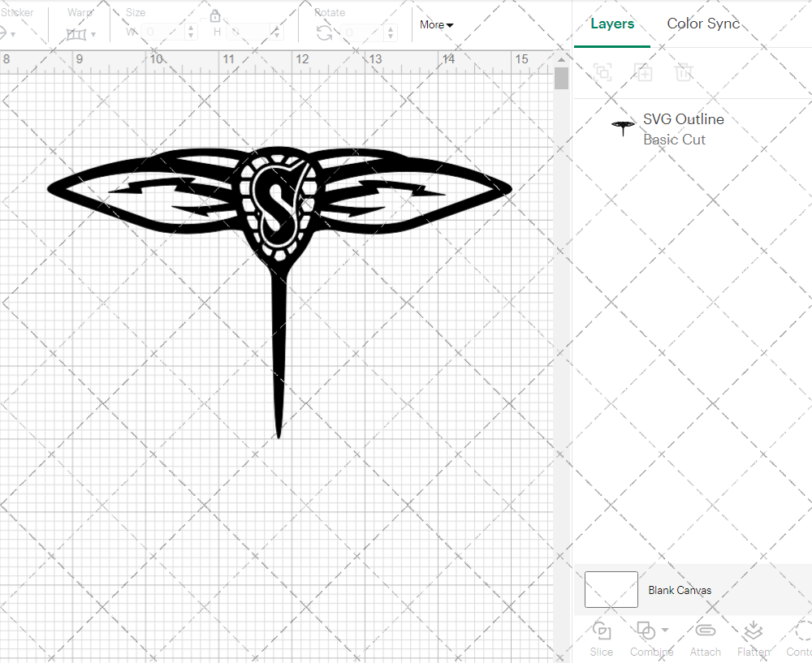Click the Combine tool icon
Viewport: 812px width, 663px height.
pyautogui.click(x=647, y=630)
